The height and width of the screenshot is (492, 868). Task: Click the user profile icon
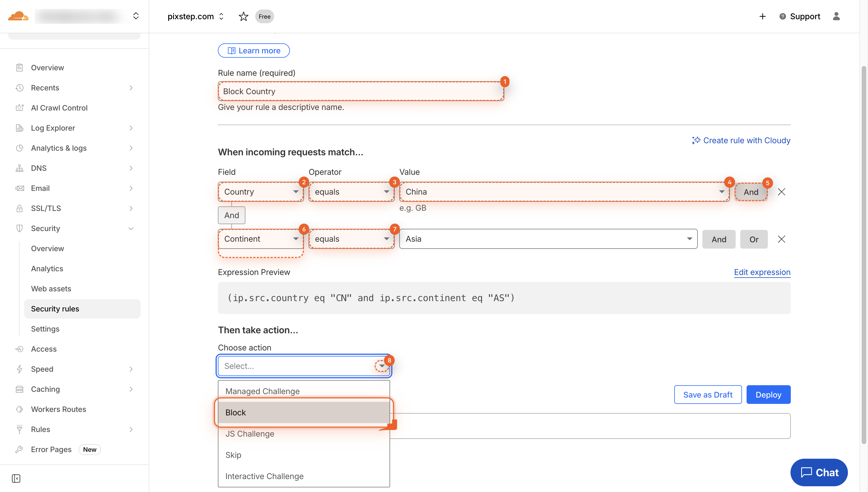(x=836, y=16)
